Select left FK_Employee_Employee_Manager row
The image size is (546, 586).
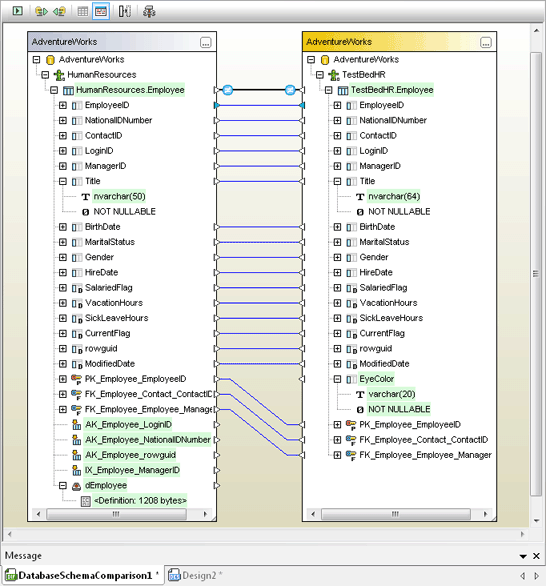[x=148, y=410]
